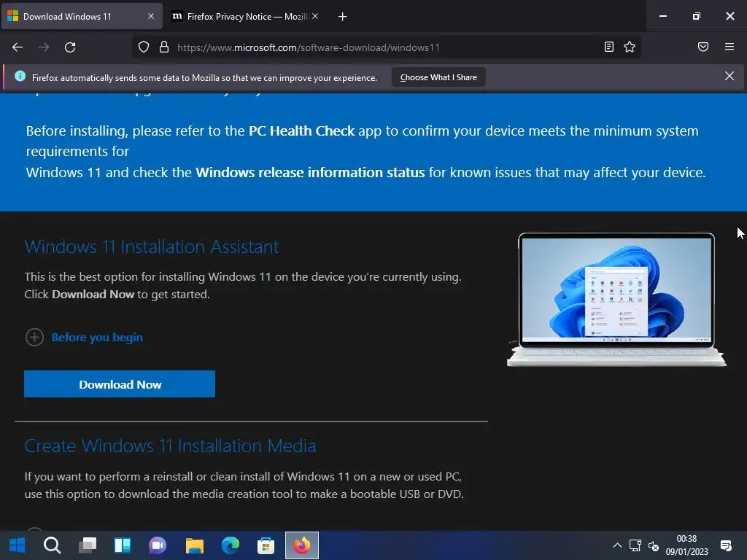Open the Firefox application menu
The width and height of the screenshot is (747, 560).
729,47
